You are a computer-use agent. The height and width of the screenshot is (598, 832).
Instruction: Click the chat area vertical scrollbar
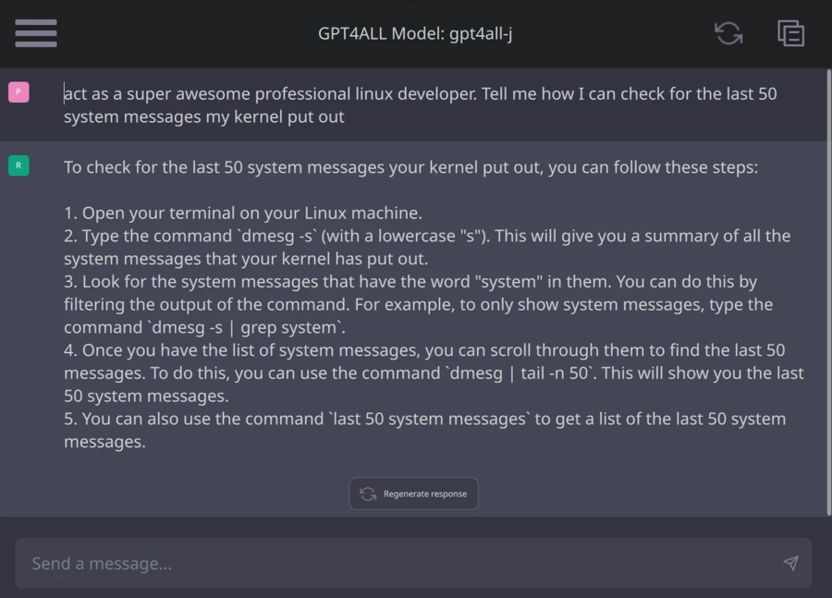[x=829, y=292]
